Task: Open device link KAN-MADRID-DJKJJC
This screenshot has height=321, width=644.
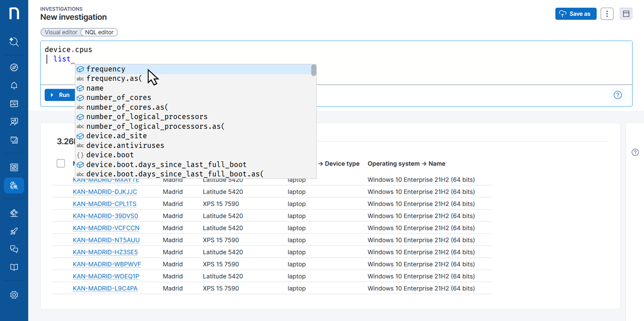Action: tap(105, 192)
